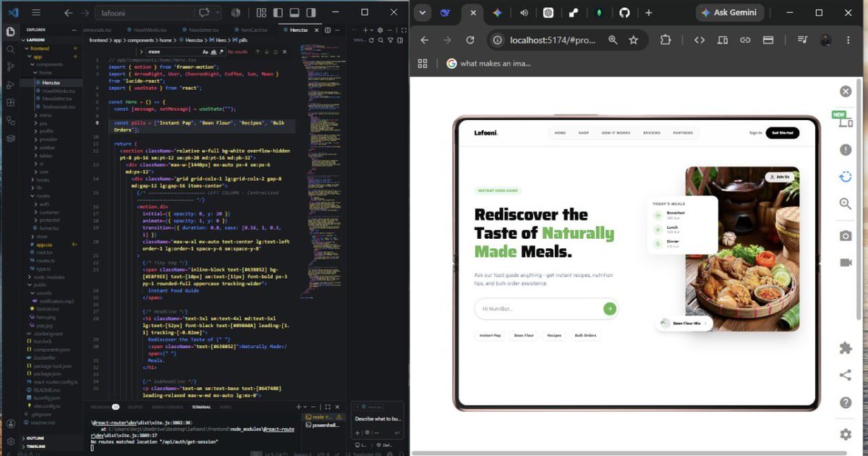Open the Accounts icon in VS Code
Viewport: 868px width, 456px height.
(x=10, y=423)
